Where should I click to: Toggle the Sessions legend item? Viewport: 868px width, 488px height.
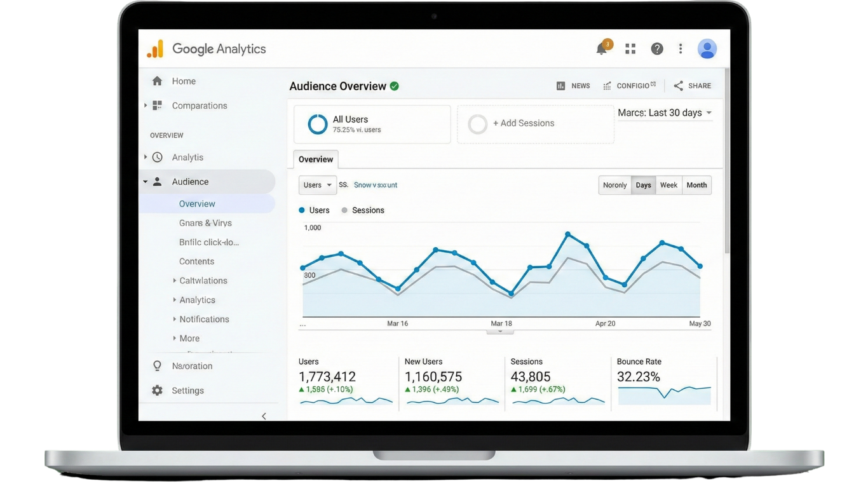[x=363, y=210]
